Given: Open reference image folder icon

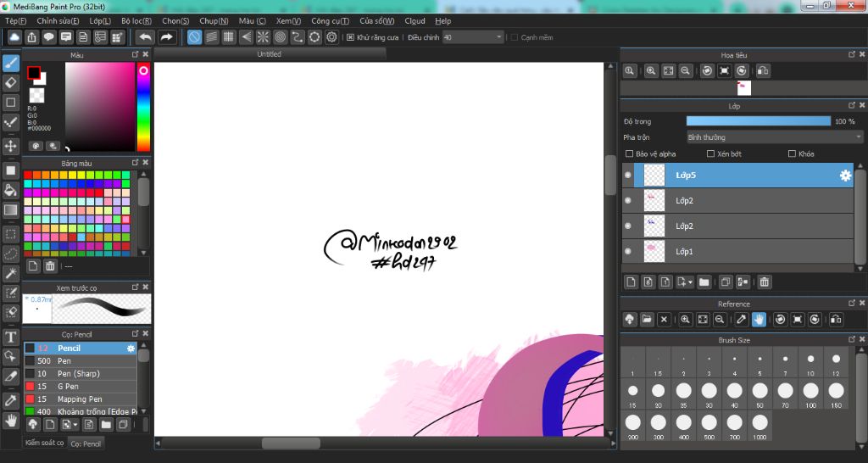Looking at the screenshot, I should point(647,319).
